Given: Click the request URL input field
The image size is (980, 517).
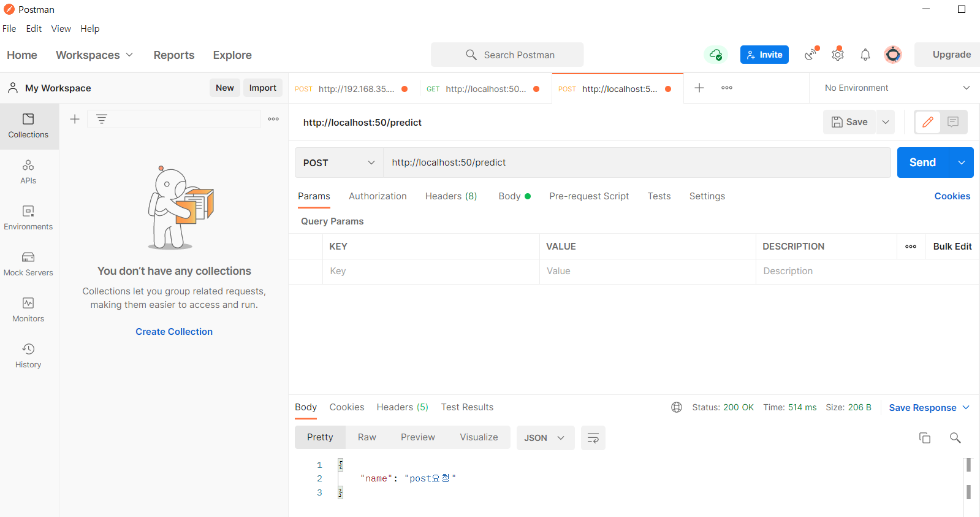Looking at the screenshot, I should pyautogui.click(x=637, y=163).
